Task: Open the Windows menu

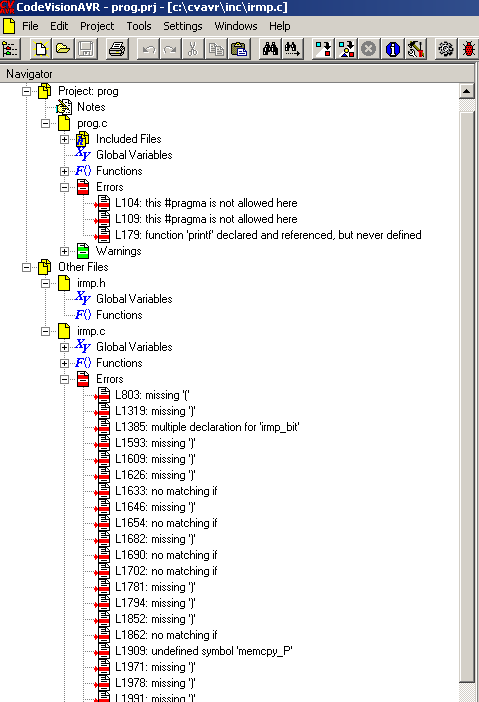Action: pos(235,26)
